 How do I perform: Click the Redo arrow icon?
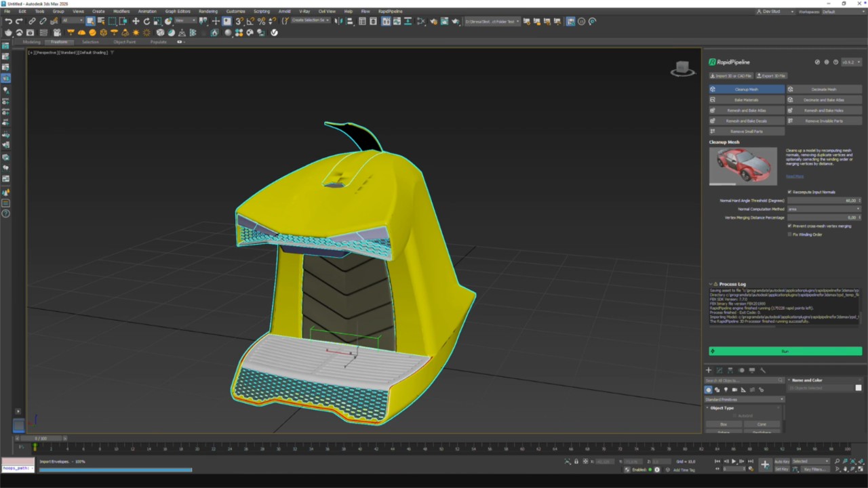coord(18,22)
